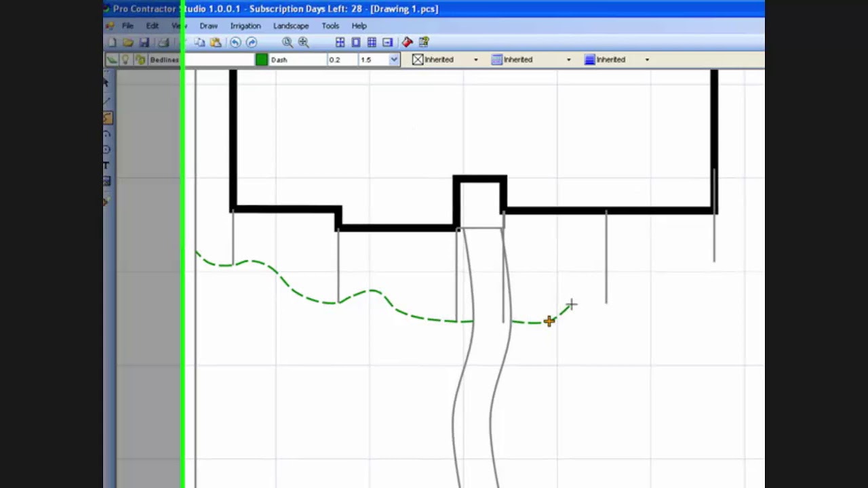Open a file with the folder icon
Screen dimensions: 868x488
(x=128, y=43)
